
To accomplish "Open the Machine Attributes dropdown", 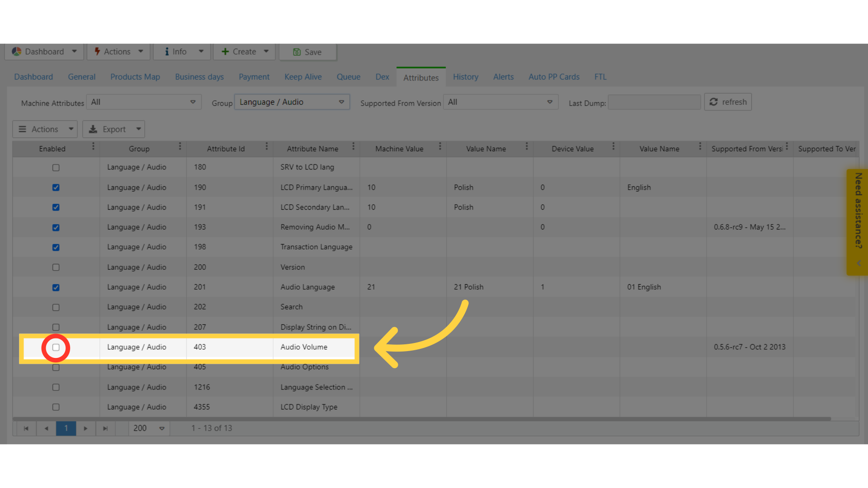I will 144,102.
